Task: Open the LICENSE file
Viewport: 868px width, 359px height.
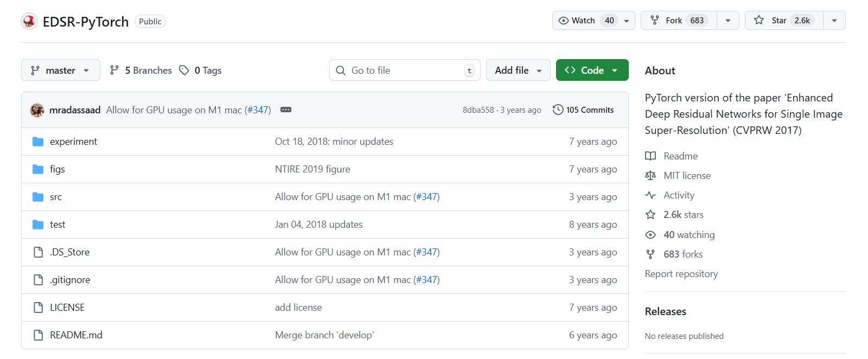Action: 67,307
